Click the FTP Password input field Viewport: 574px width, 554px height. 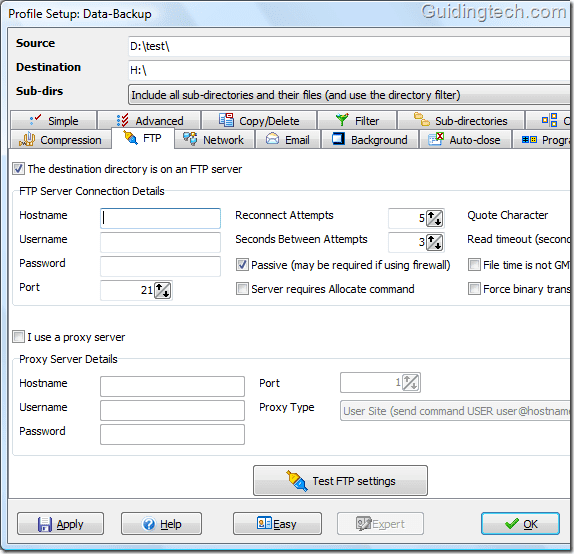(x=160, y=266)
